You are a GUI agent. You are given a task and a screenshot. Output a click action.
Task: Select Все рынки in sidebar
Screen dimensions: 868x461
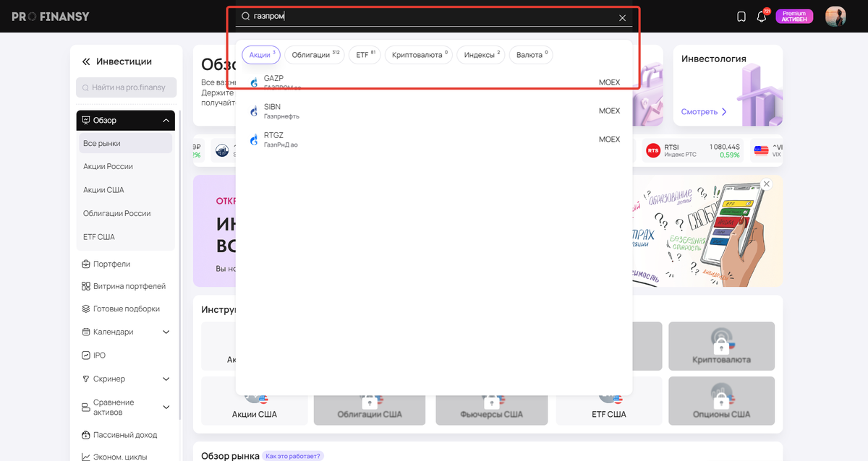click(126, 143)
